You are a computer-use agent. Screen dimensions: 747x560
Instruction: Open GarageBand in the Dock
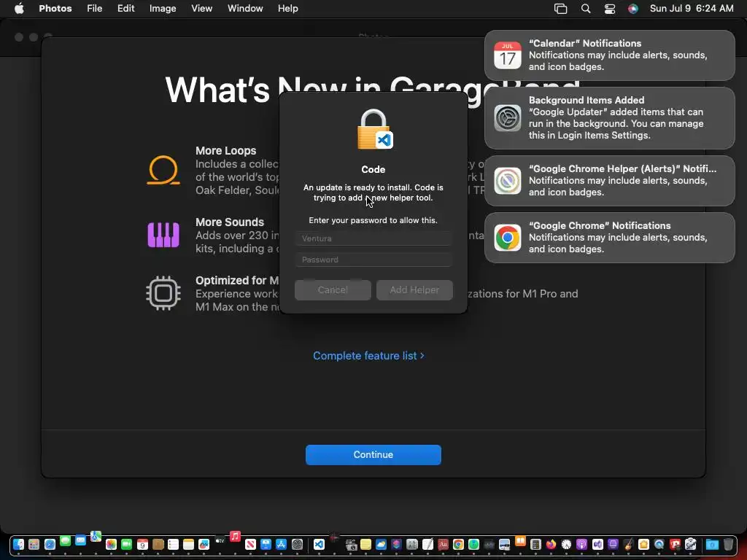tap(628, 544)
